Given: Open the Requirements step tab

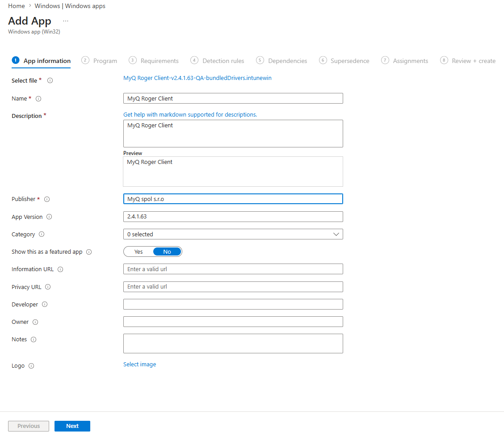Looking at the screenshot, I should click(154, 61).
